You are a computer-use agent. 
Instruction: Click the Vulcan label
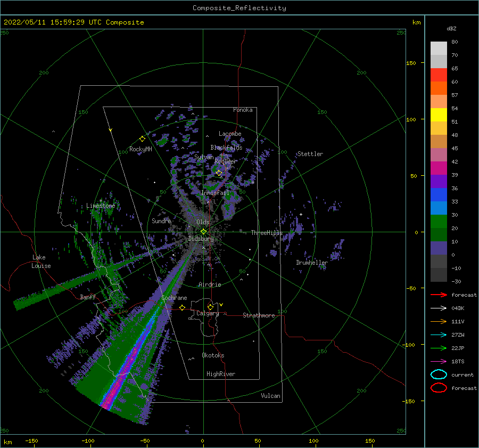coord(270,395)
